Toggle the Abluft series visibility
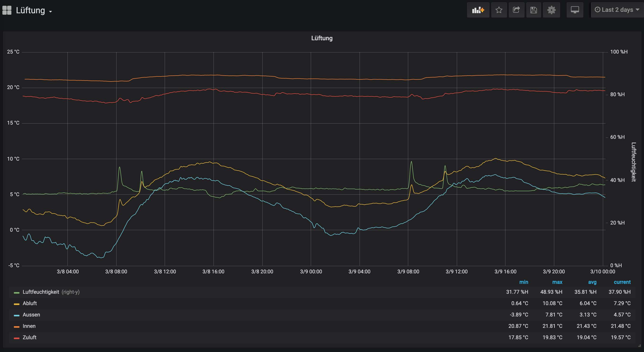The height and width of the screenshot is (352, 644). pyautogui.click(x=29, y=303)
